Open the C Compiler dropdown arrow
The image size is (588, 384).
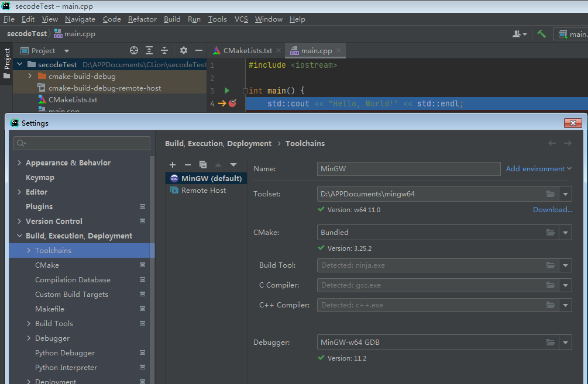click(x=565, y=285)
